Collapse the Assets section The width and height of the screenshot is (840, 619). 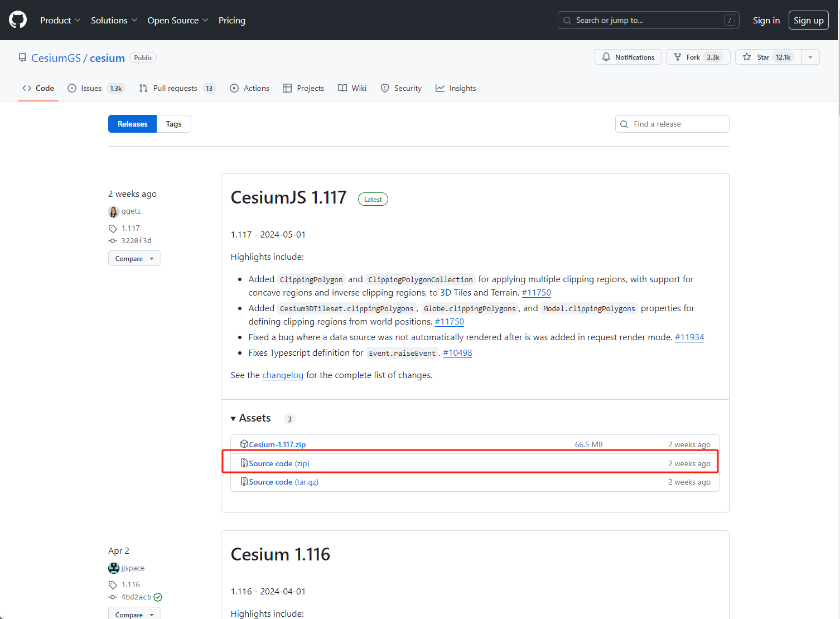click(250, 418)
